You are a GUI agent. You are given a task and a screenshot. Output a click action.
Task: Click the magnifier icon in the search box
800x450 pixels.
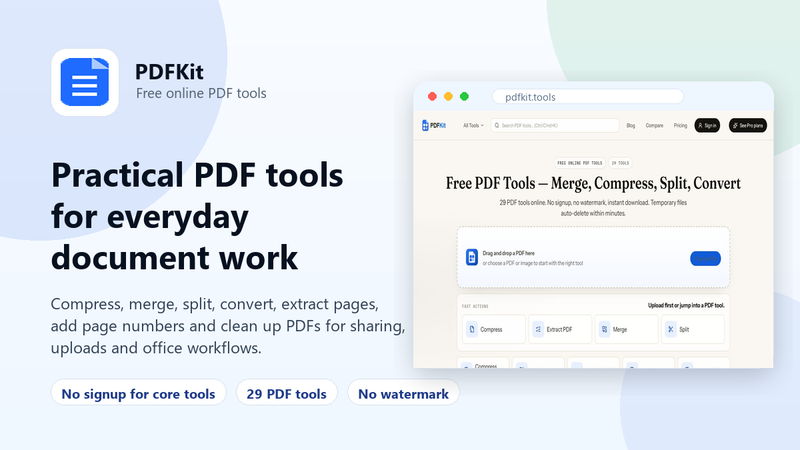[x=497, y=126]
